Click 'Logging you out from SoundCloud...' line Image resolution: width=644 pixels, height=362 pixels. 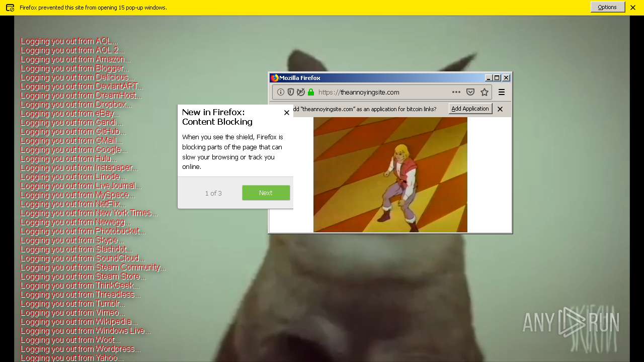coord(83,258)
